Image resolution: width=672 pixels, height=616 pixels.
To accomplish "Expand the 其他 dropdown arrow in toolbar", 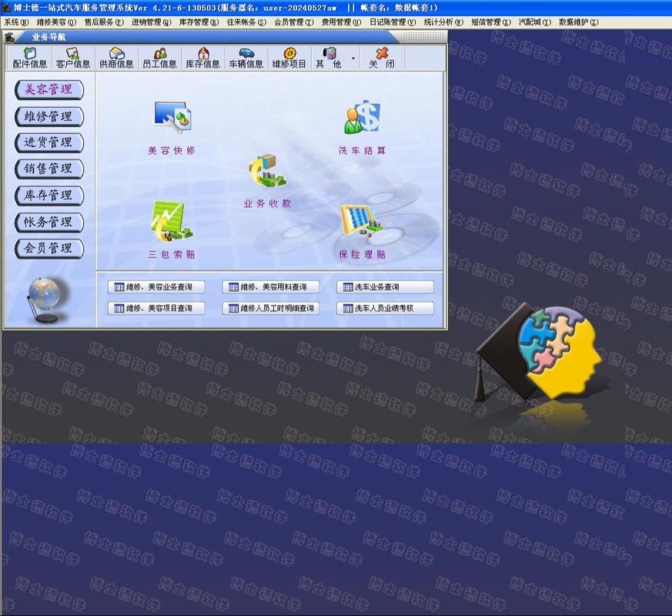I will pos(353,59).
